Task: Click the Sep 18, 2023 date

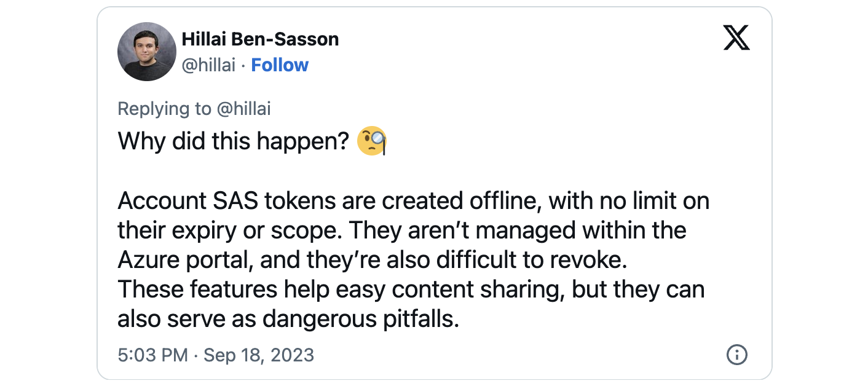Action: [259, 355]
